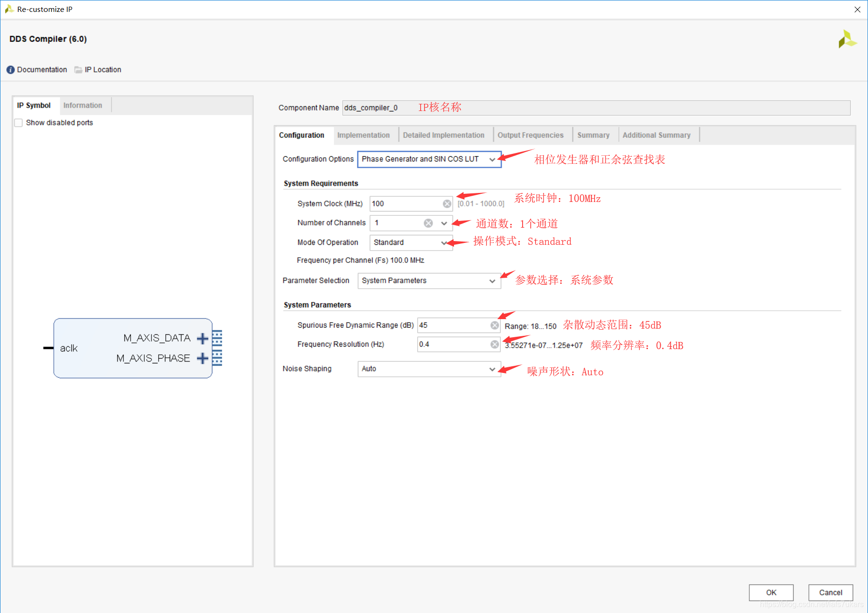Clear the Frequency Resolution value
This screenshot has height=613, width=868.
click(495, 344)
